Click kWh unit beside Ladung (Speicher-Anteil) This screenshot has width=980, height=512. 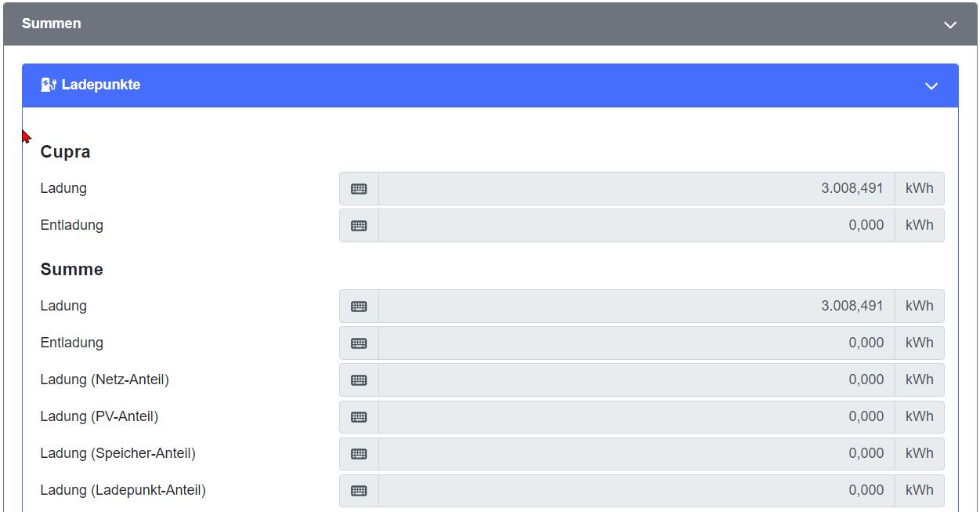click(x=920, y=454)
